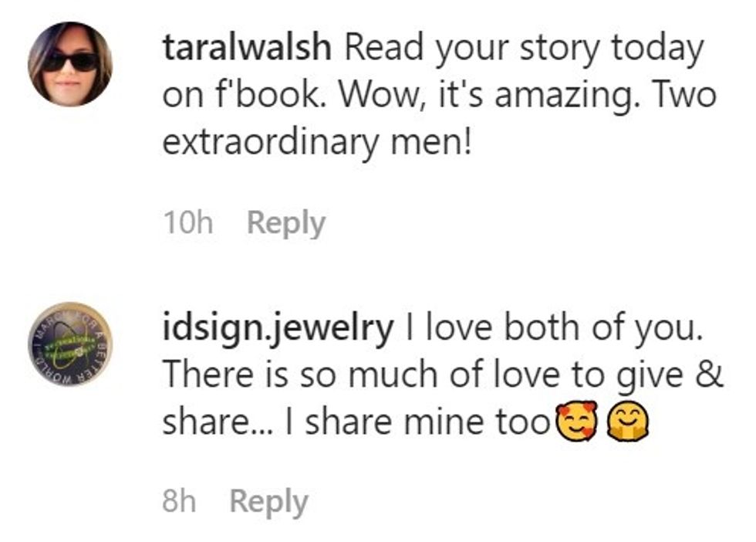Reply to taralwalsh's comment
The height and width of the screenshot is (542, 756).
tap(285, 224)
